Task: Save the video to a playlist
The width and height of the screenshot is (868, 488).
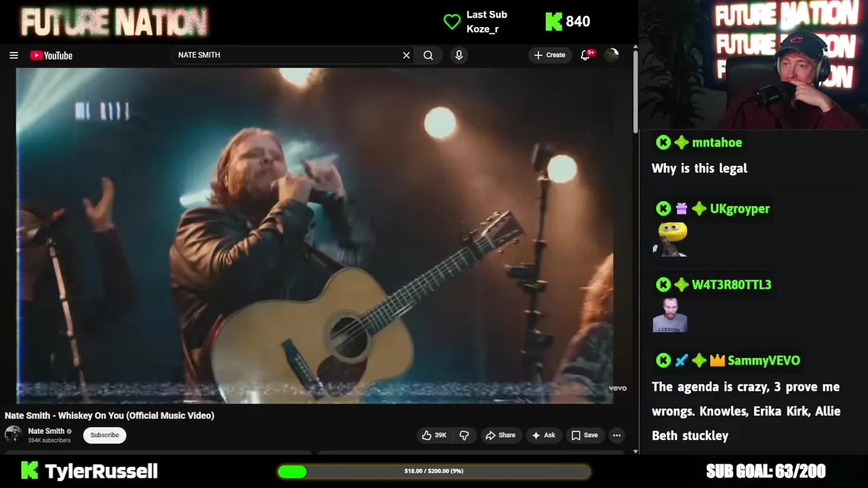Action: (x=585, y=435)
